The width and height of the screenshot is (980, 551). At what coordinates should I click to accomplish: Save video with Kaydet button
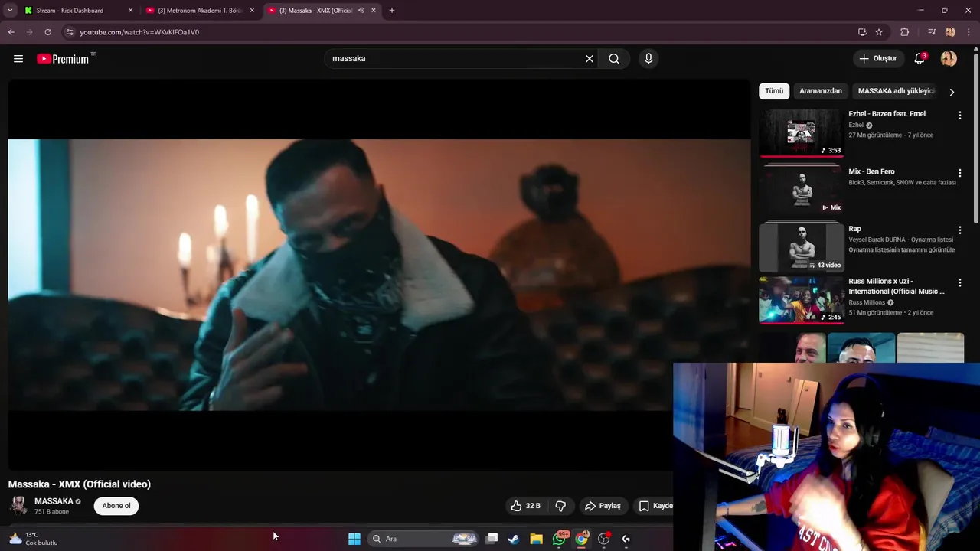click(655, 506)
